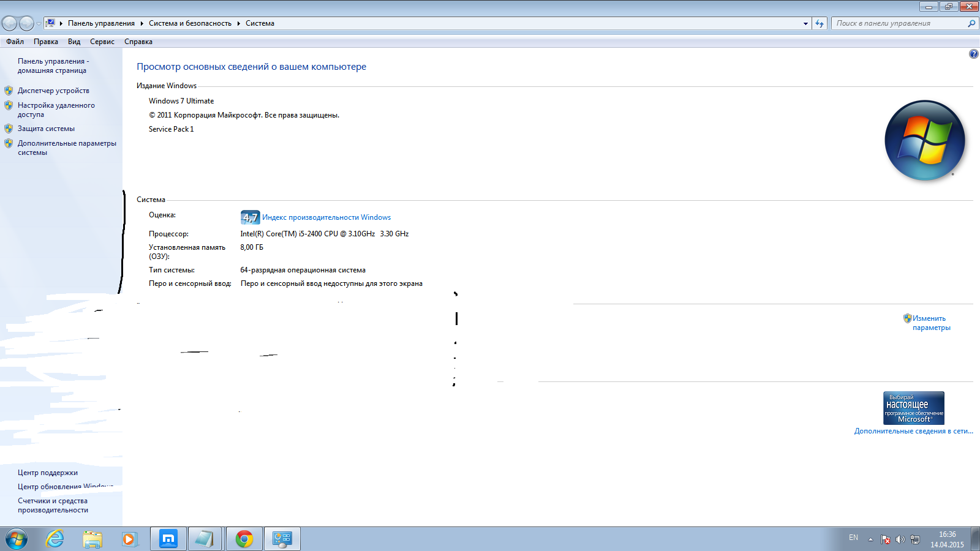Focus the 'Поиск в панели управления' search field
Viewport: 980px width, 551px height.
(x=899, y=23)
